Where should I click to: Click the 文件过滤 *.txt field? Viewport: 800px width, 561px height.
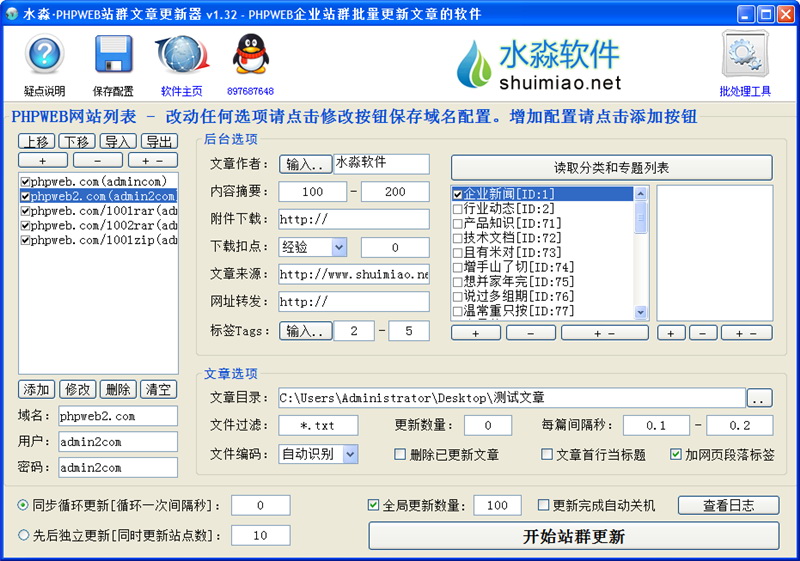(318, 425)
